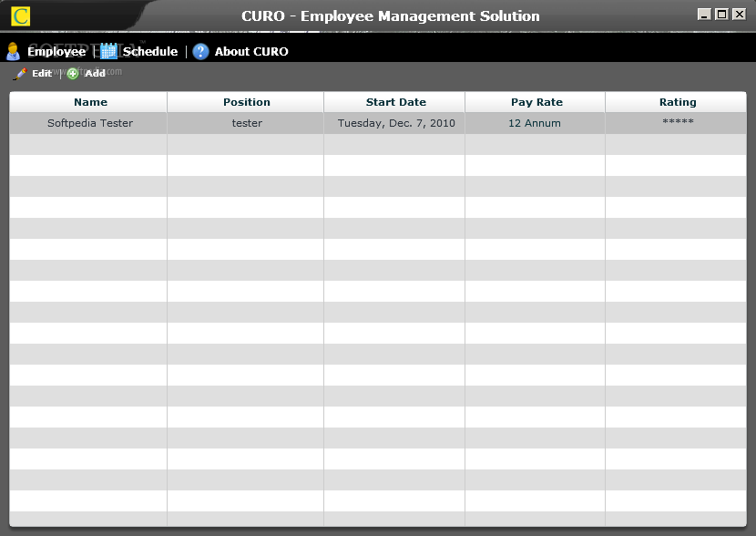756x536 pixels.
Task: Sort by the Start Date column header
Action: [x=394, y=102]
